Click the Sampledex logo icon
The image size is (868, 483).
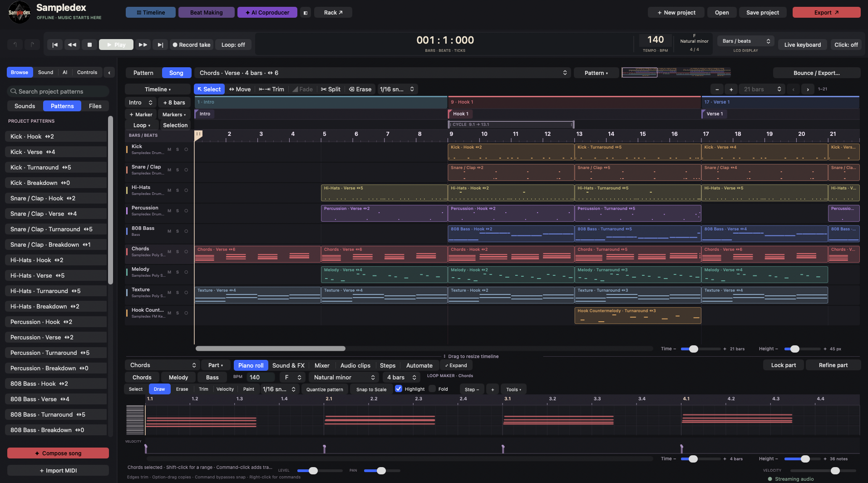click(x=20, y=12)
